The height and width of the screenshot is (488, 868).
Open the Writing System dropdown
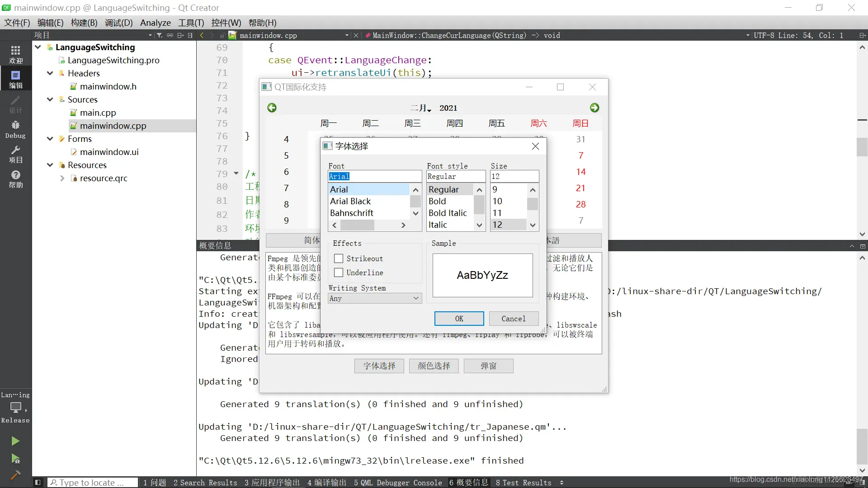click(x=375, y=298)
